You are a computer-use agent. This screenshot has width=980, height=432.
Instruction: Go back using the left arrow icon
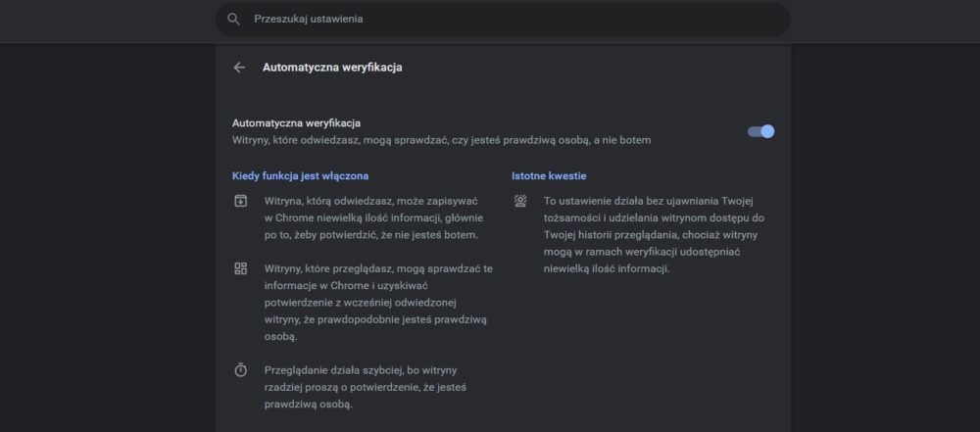(239, 68)
